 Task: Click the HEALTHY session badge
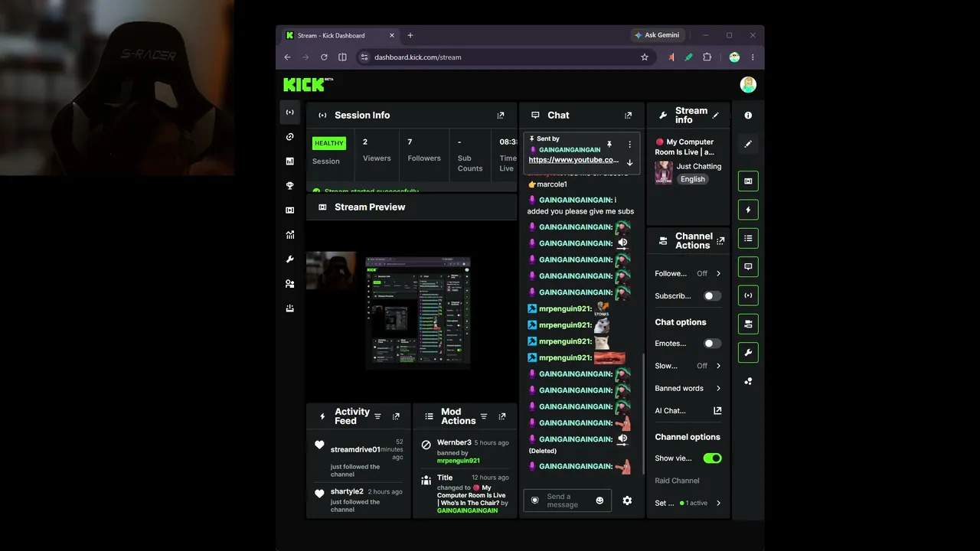[x=329, y=143]
